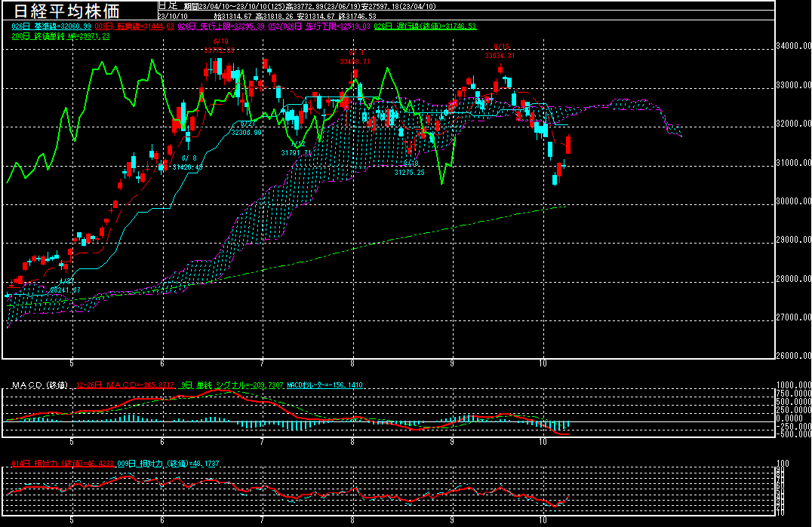Click the 34000.00 price axis label
Screen dimensions: 812x527
pos(793,46)
